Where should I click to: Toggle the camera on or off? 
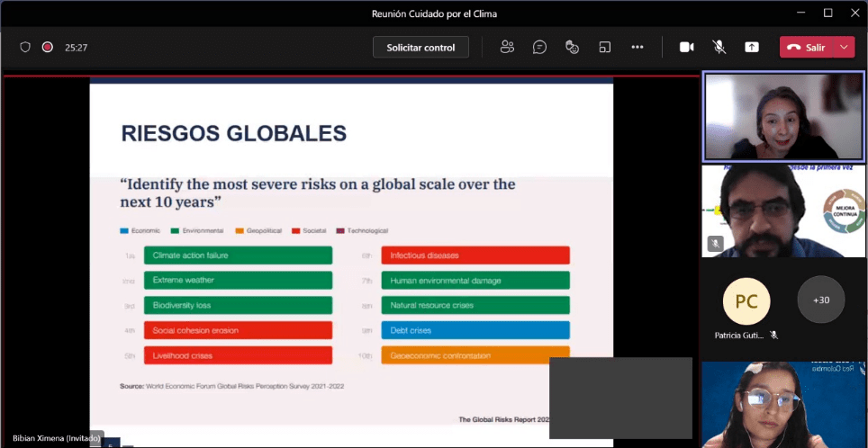[687, 47]
